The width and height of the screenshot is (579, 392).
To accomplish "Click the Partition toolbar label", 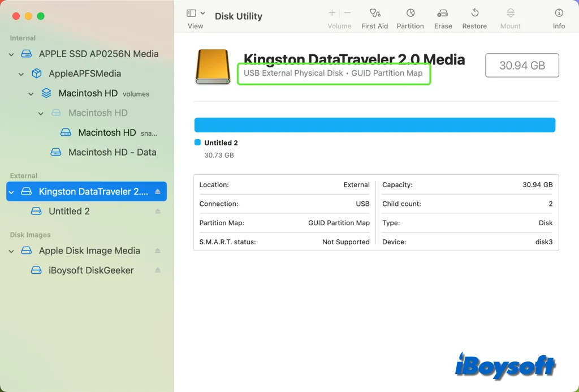I will click(x=411, y=26).
